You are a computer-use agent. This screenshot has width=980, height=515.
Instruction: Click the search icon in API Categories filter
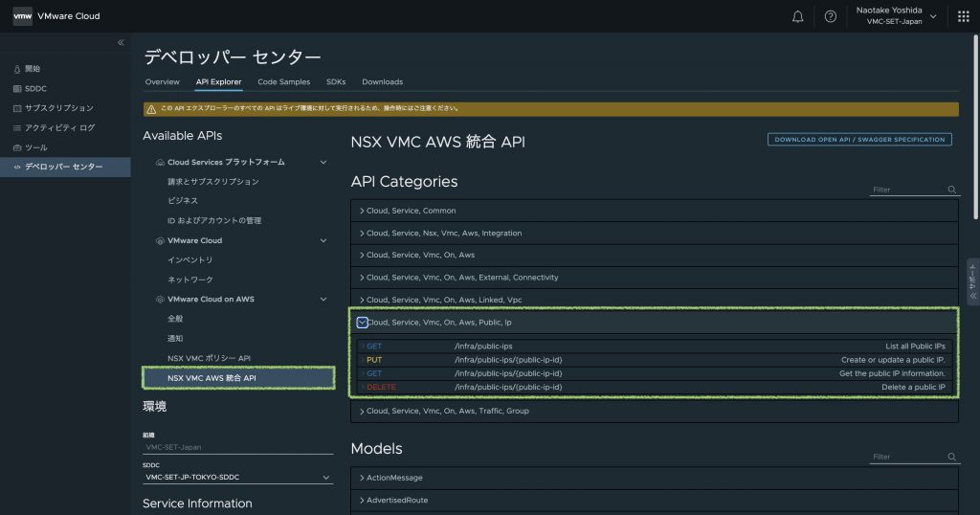point(951,190)
